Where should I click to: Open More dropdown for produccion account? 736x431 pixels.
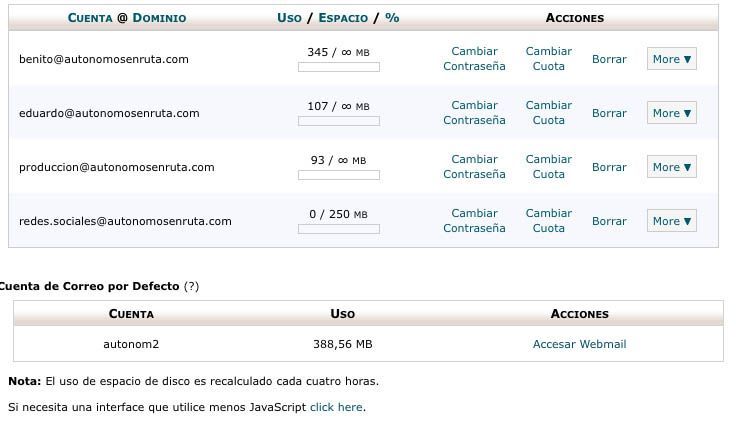(x=672, y=167)
